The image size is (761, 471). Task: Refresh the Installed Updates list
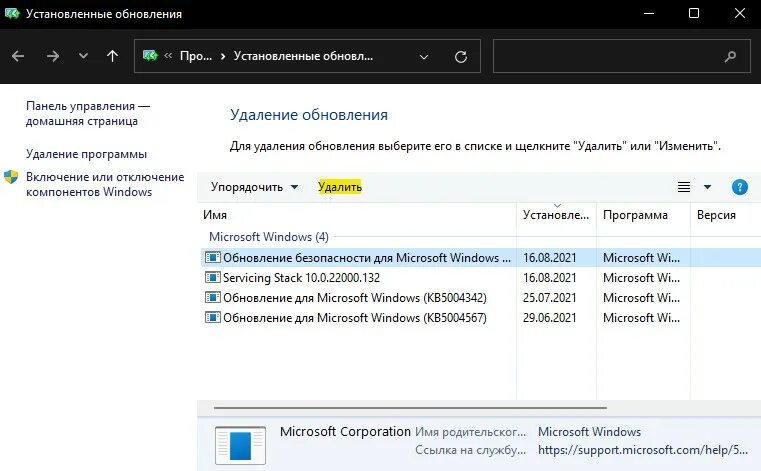click(x=461, y=57)
